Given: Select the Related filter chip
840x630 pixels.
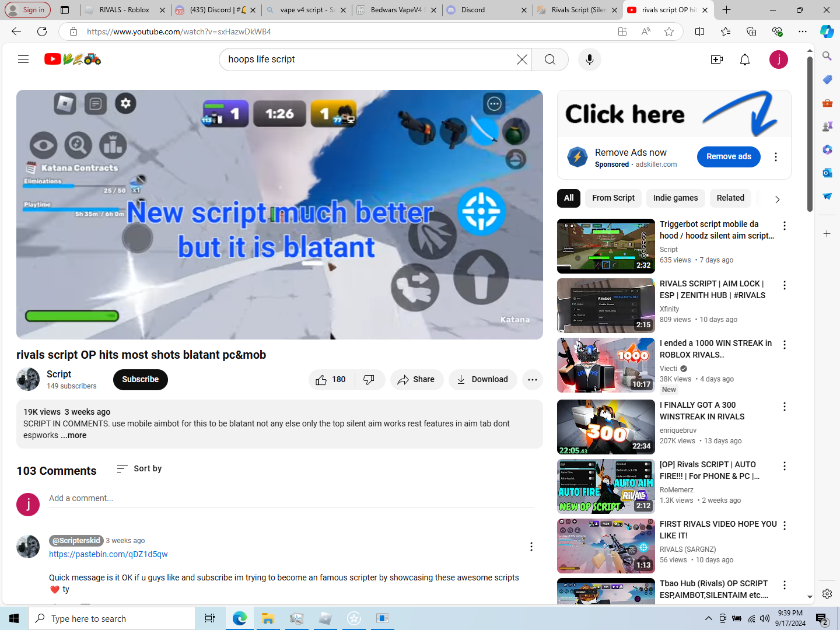Looking at the screenshot, I should [730, 198].
